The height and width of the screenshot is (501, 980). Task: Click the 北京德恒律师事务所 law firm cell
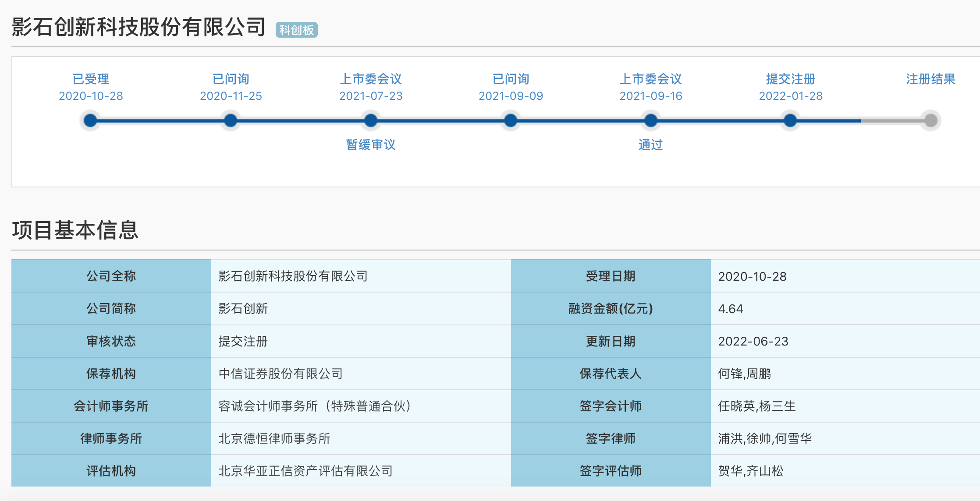point(274,438)
